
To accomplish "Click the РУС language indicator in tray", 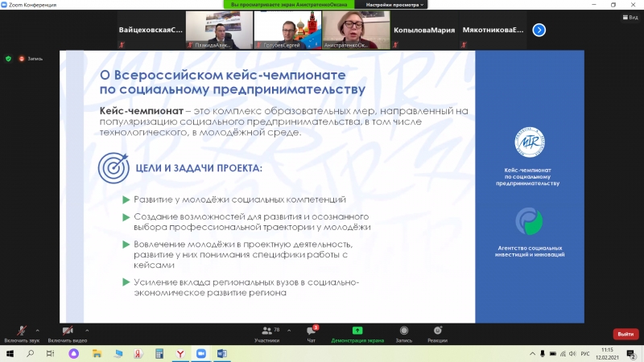I will click(586, 354).
